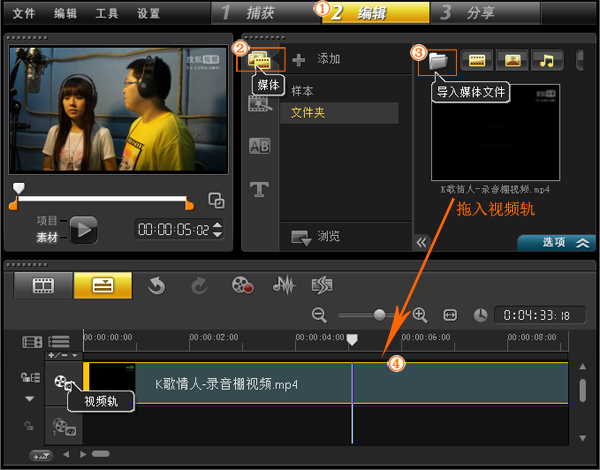Toggle photo filter in library
The image size is (600, 470).
[x=512, y=60]
